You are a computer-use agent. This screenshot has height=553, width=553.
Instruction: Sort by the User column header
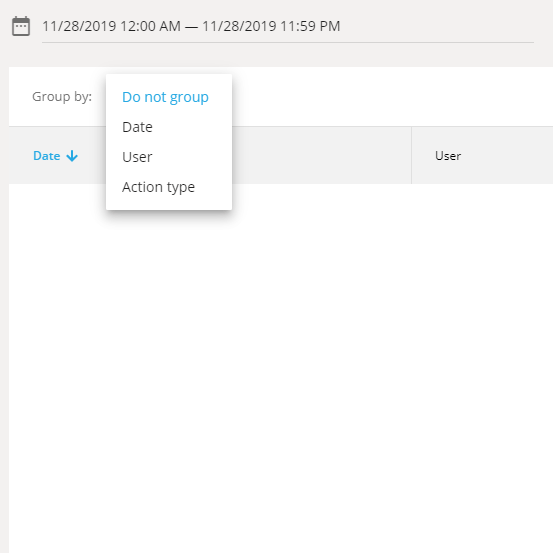click(448, 156)
